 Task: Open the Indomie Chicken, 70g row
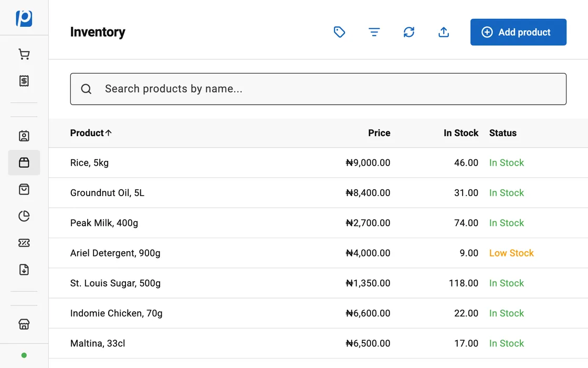coord(318,313)
